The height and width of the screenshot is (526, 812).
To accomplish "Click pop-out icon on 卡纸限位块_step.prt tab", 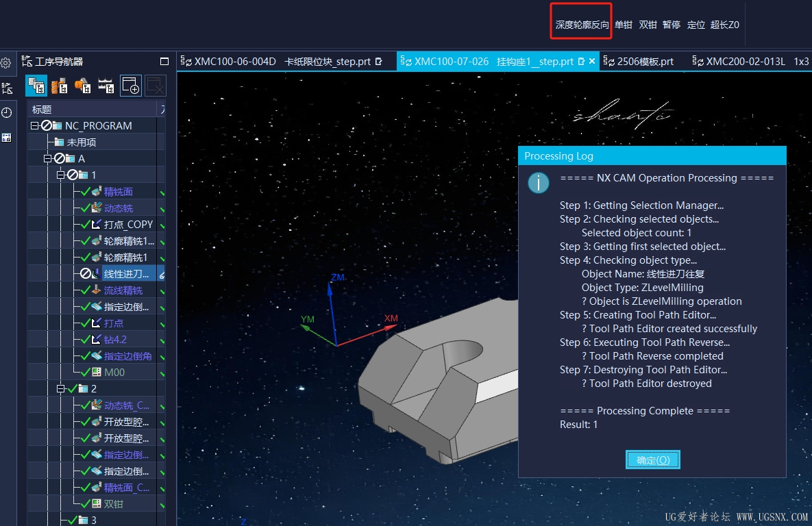I will tap(378, 62).
